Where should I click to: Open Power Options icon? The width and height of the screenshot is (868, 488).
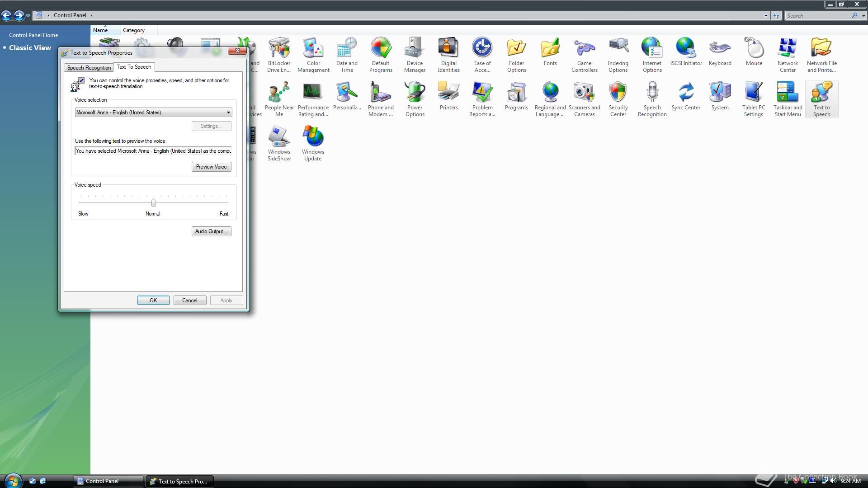pyautogui.click(x=415, y=99)
